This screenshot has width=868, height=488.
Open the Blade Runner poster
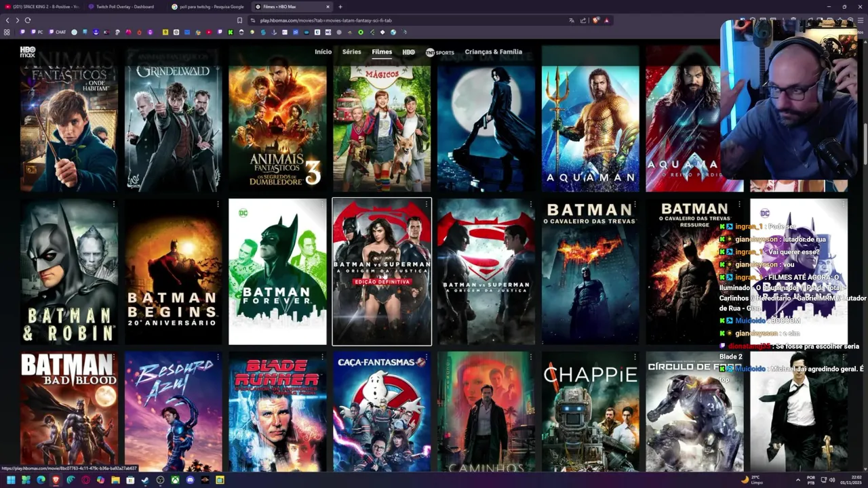pos(277,411)
